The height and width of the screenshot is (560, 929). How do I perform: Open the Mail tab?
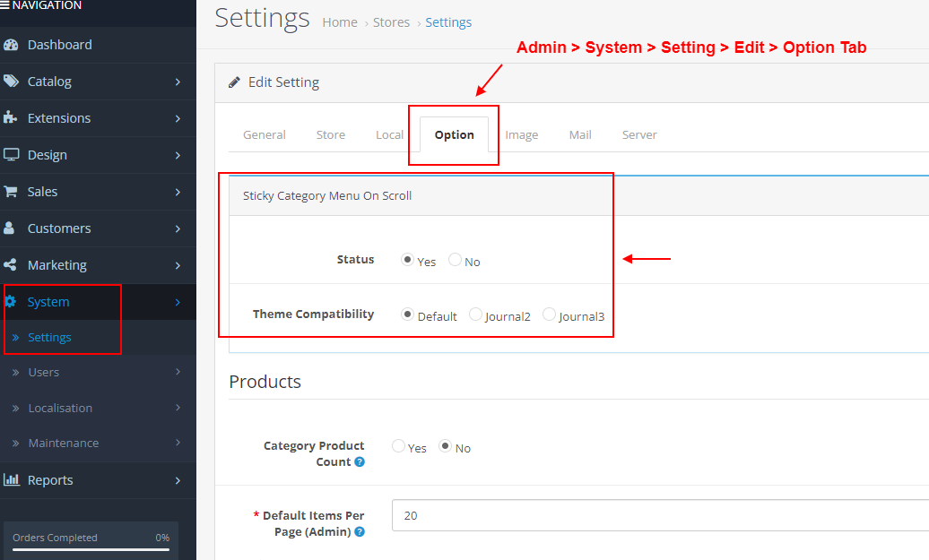click(579, 134)
